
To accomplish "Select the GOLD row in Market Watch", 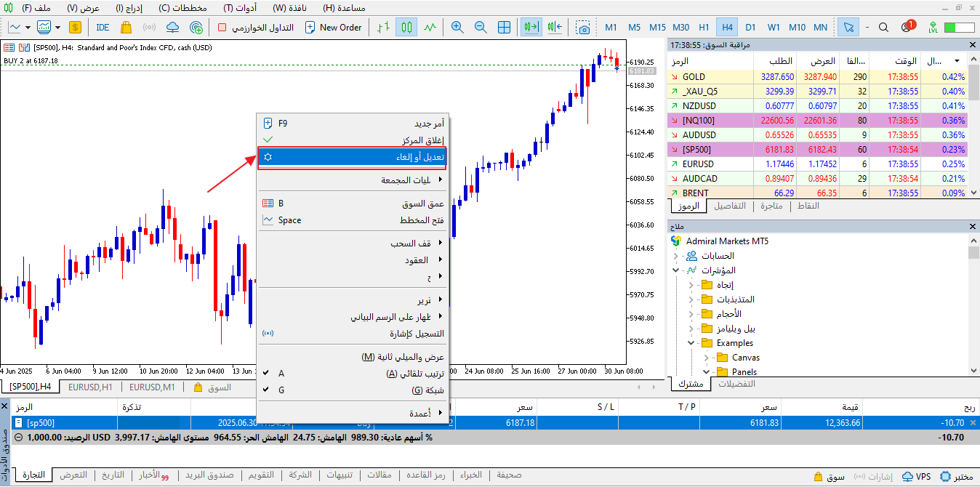I will [x=818, y=76].
